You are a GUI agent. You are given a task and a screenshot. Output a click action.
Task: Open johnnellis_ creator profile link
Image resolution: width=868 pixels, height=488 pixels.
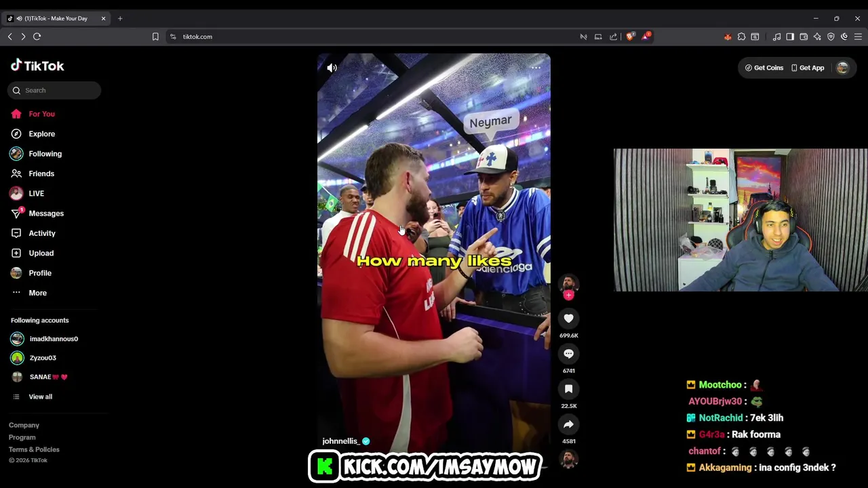coord(340,441)
